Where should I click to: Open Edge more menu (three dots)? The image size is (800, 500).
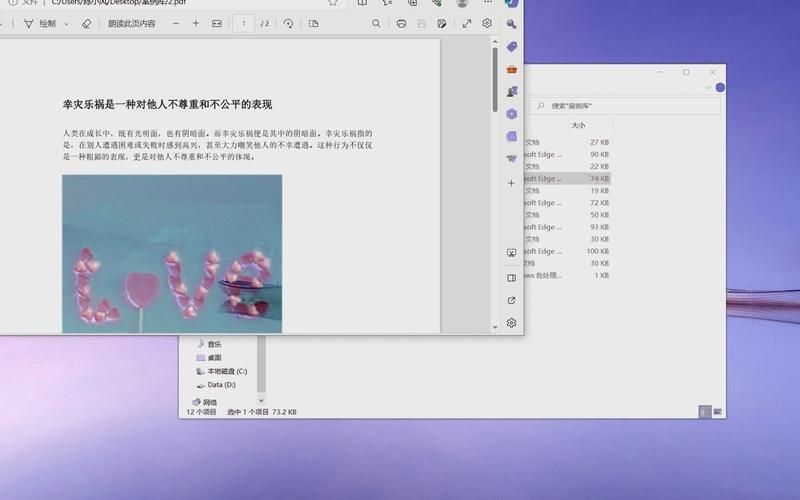click(x=488, y=2)
